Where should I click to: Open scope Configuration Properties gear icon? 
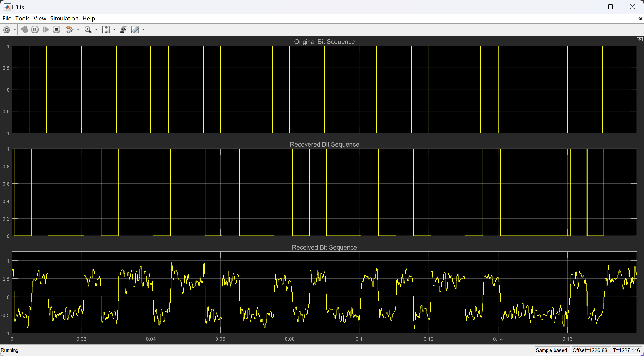(x=7, y=30)
